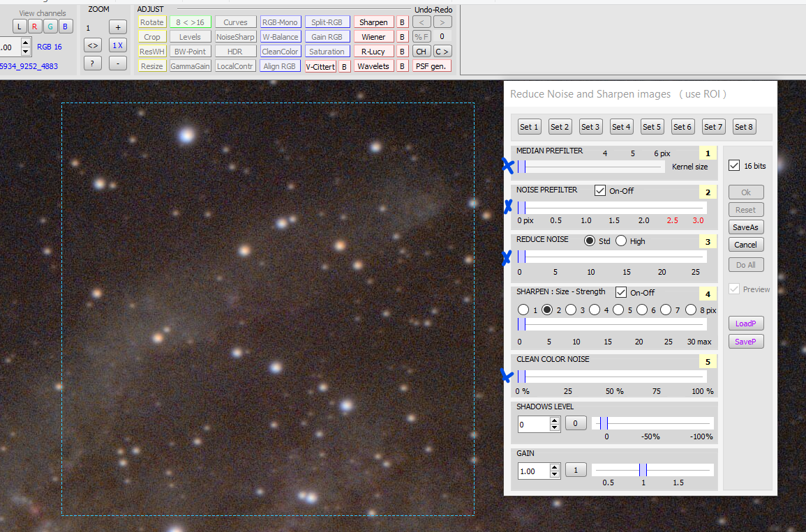Open the Crop tool
Screen dimensions: 806x532
(152, 37)
